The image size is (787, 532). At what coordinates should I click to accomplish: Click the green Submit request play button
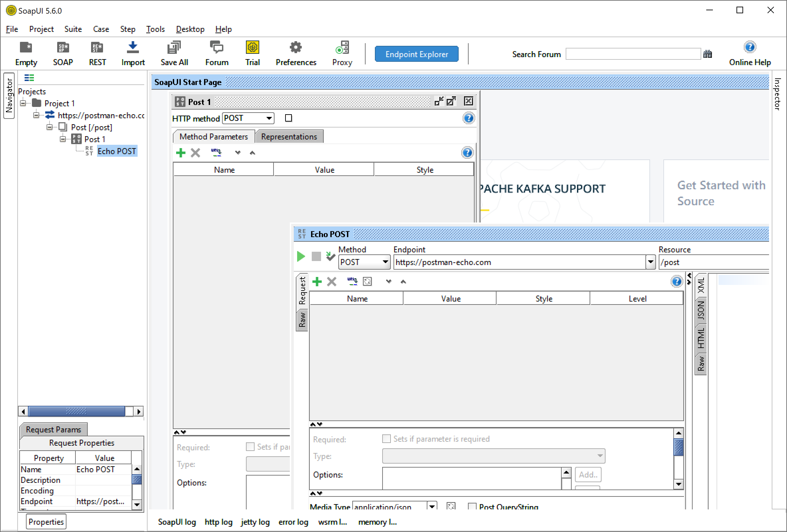point(300,256)
